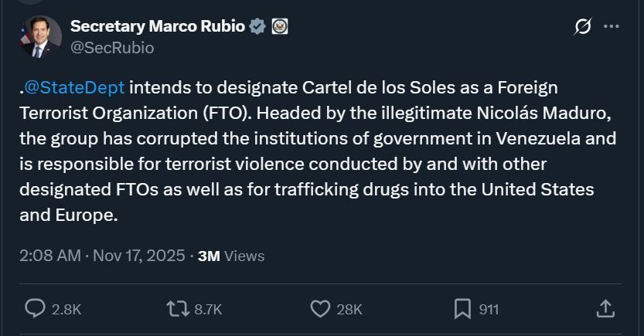Click the 28K likes count

(349, 310)
